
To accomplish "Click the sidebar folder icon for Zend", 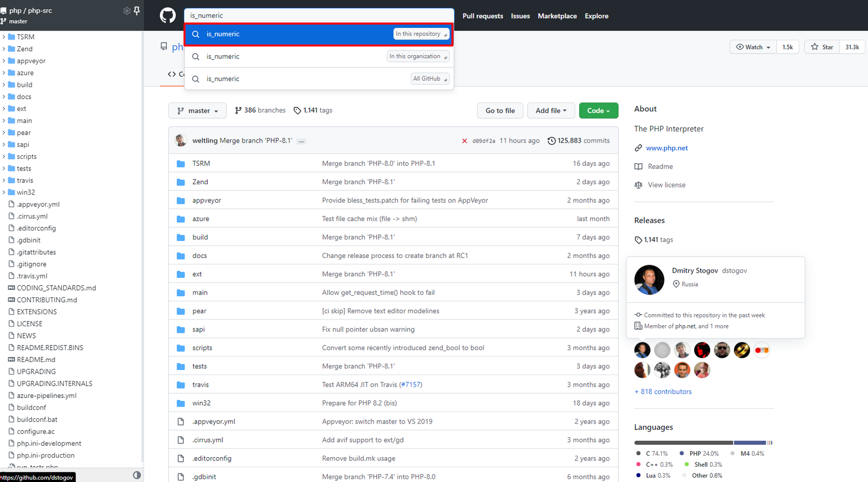I will [12, 49].
